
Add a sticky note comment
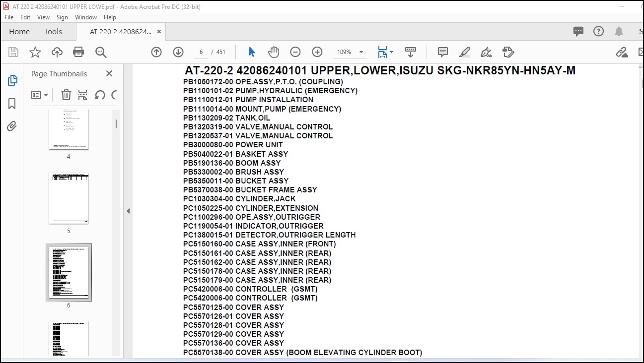(443, 52)
